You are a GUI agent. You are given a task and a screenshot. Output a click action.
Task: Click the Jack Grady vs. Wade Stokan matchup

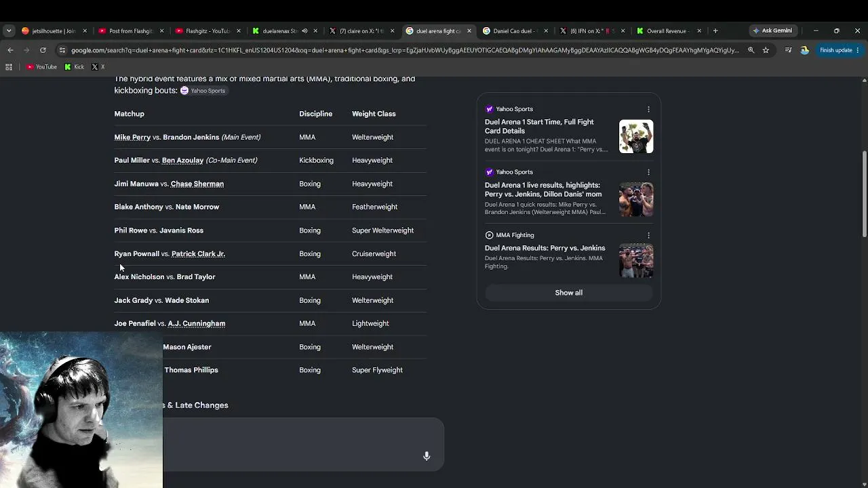point(161,300)
